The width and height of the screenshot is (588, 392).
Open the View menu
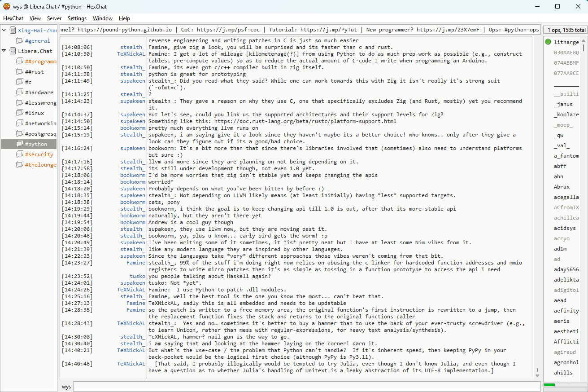click(x=35, y=18)
